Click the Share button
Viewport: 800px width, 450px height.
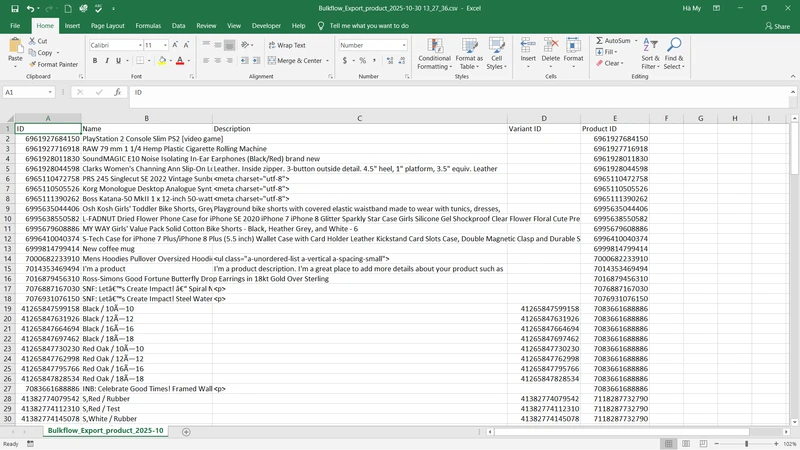pyautogui.click(x=776, y=26)
